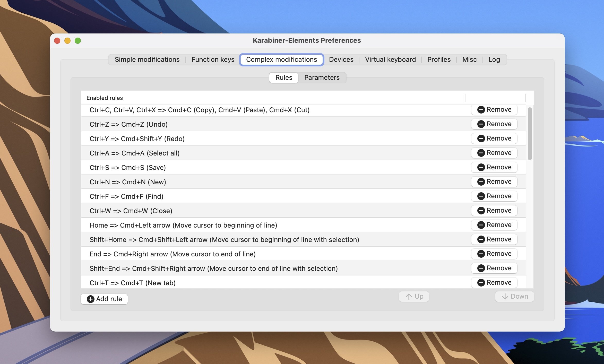The height and width of the screenshot is (364, 604).
Task: Open the Log tab
Action: pyautogui.click(x=494, y=59)
